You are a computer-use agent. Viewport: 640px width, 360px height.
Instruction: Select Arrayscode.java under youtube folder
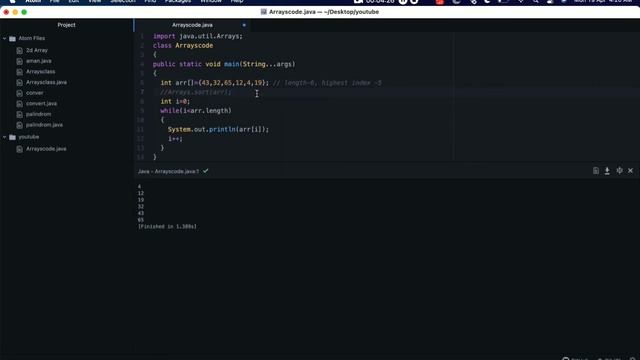[x=46, y=149]
